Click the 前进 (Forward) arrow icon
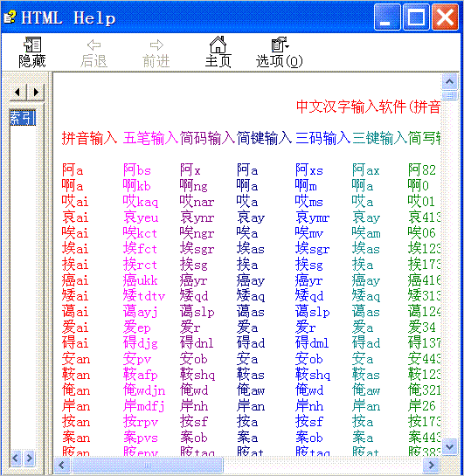464x476 pixels. click(156, 45)
